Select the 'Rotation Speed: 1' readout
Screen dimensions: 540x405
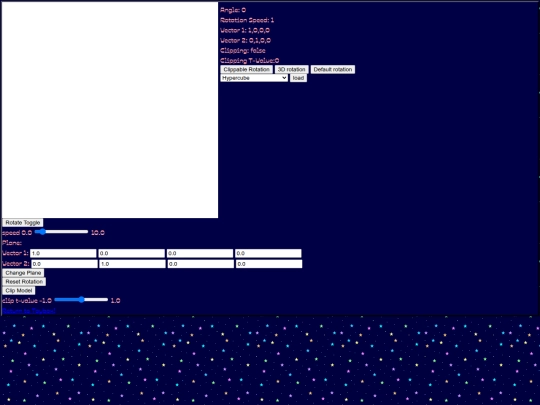pos(247,20)
